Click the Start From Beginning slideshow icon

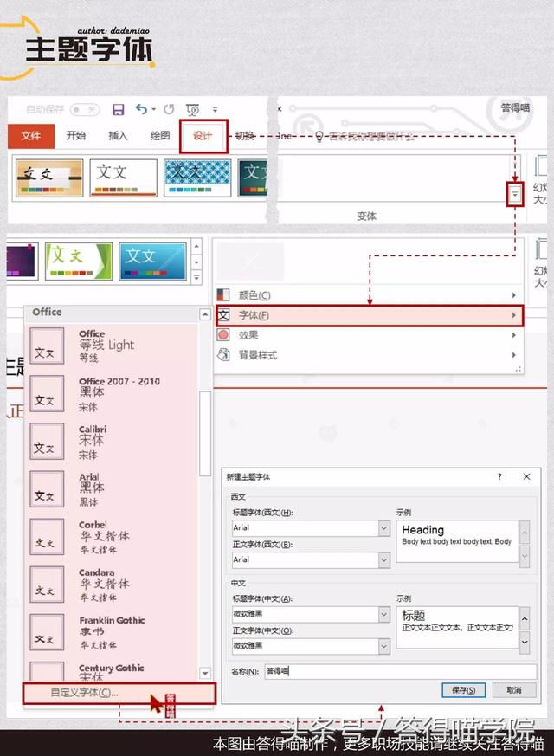pos(193,110)
